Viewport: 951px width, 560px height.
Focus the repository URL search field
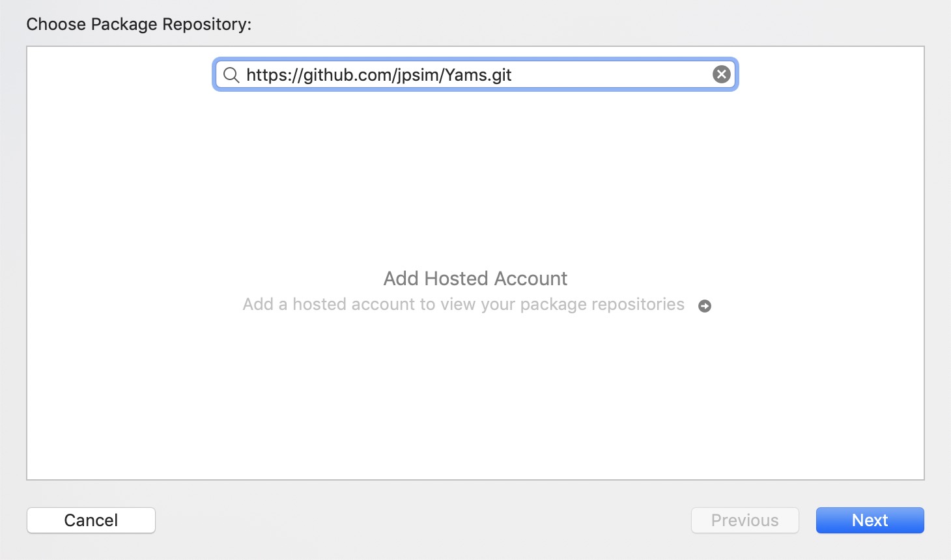tap(475, 75)
